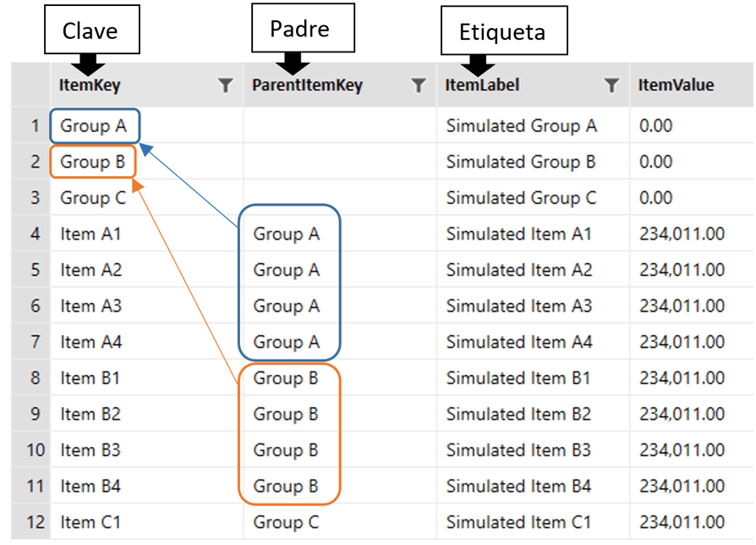The height and width of the screenshot is (545, 756).
Task: Click the Clave callout box
Action: (x=91, y=29)
